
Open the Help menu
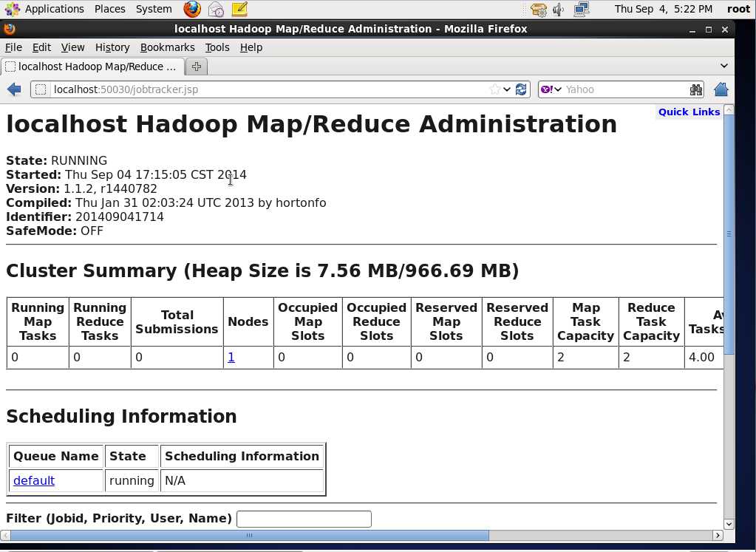(251, 47)
